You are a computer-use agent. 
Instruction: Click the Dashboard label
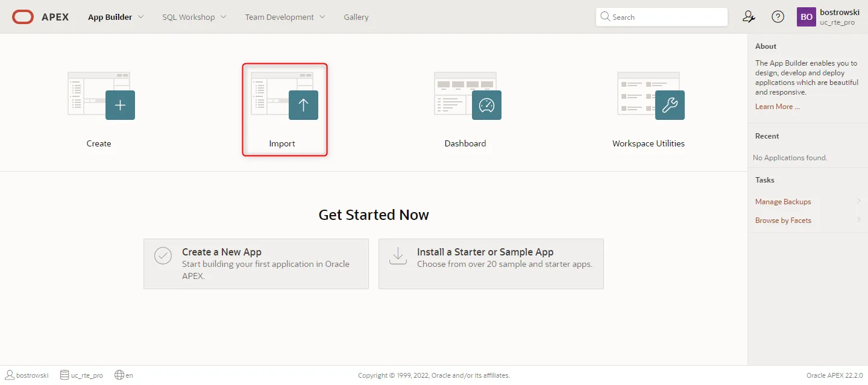[x=465, y=143]
